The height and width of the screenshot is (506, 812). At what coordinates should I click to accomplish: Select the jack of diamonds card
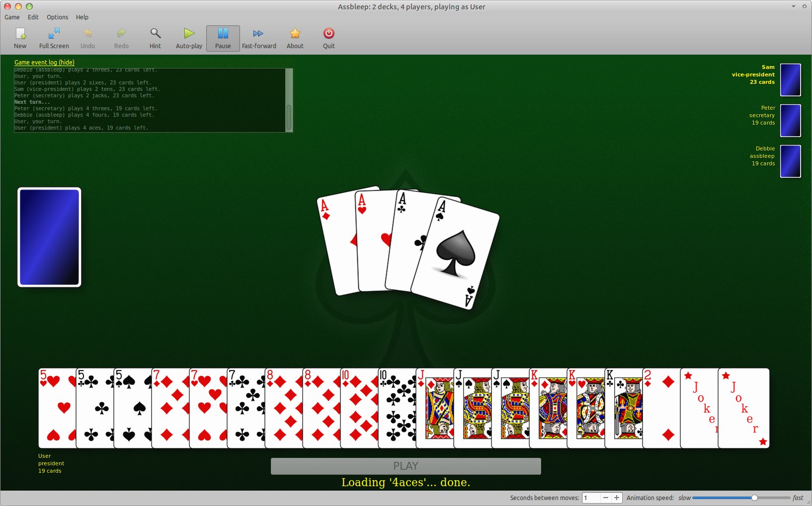point(435,408)
